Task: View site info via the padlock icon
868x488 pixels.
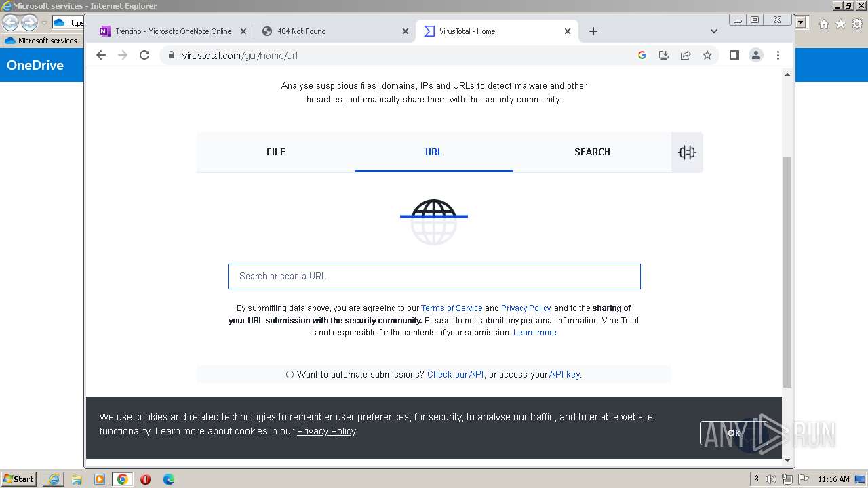Action: (171, 55)
